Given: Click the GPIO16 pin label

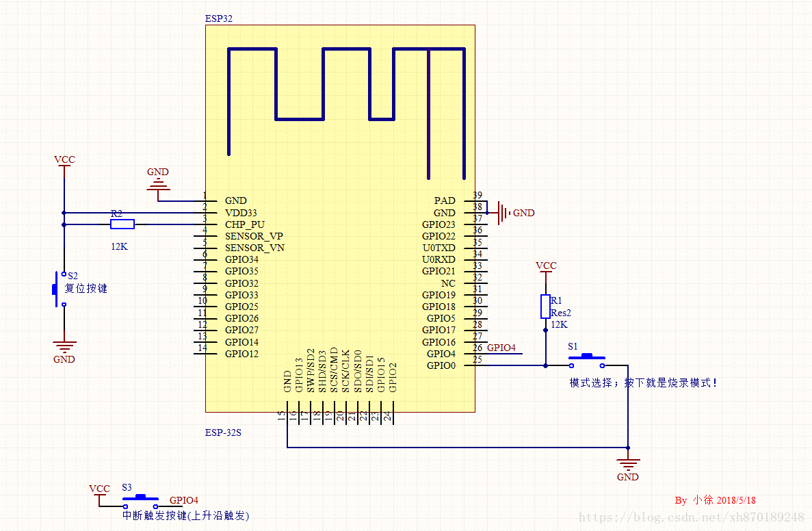Looking at the screenshot, I should click(438, 342).
